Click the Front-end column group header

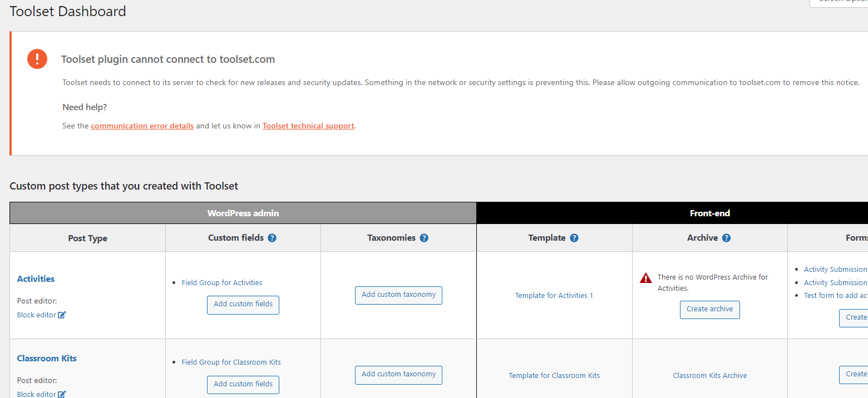click(x=672, y=213)
